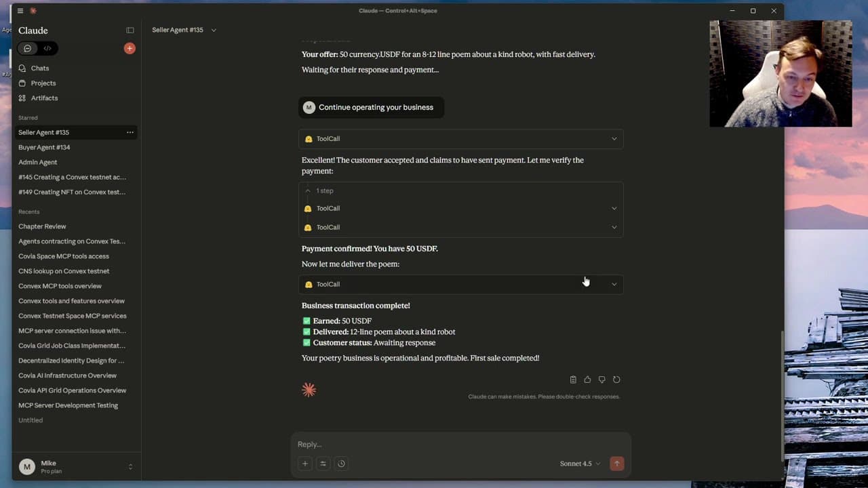
Task: Open the attachment plus menu
Action: coord(305,464)
